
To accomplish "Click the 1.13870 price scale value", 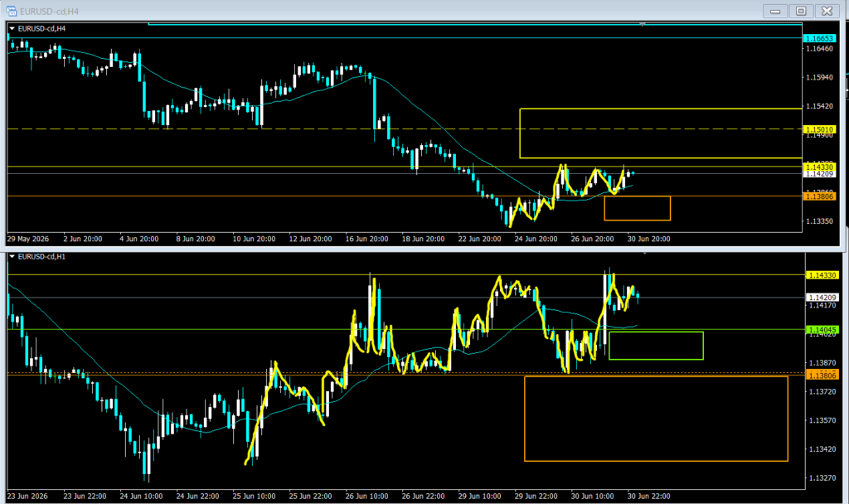I will pyautogui.click(x=822, y=363).
